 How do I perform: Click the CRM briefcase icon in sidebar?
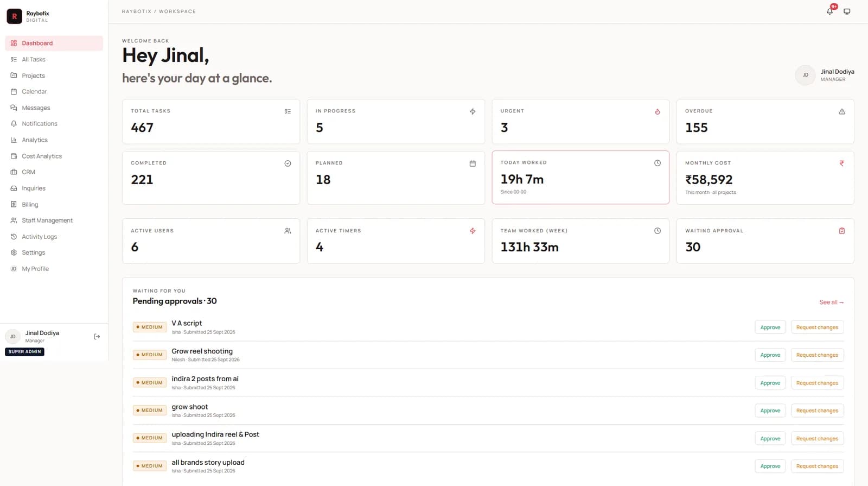click(x=14, y=172)
